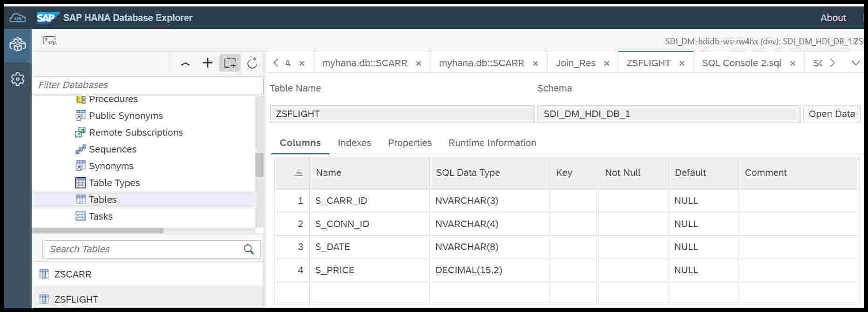This screenshot has width=868, height=312.
Task: Refresh the database catalog list
Action: 252,63
